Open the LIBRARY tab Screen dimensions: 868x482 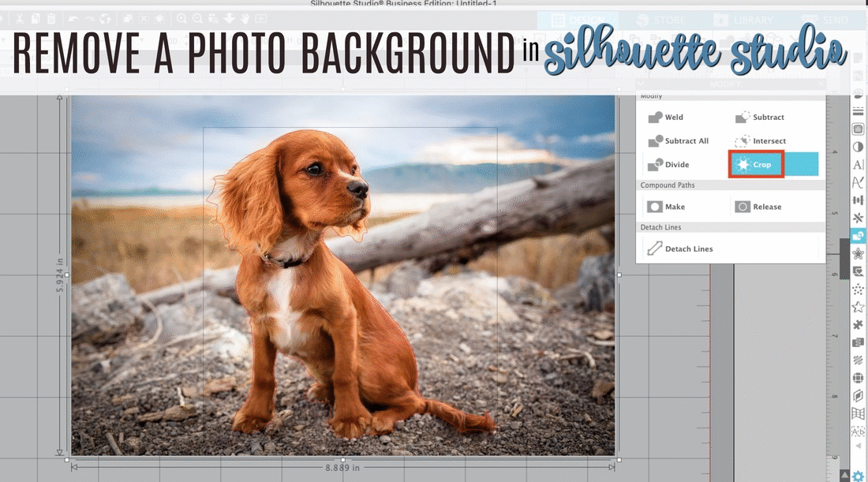point(743,21)
